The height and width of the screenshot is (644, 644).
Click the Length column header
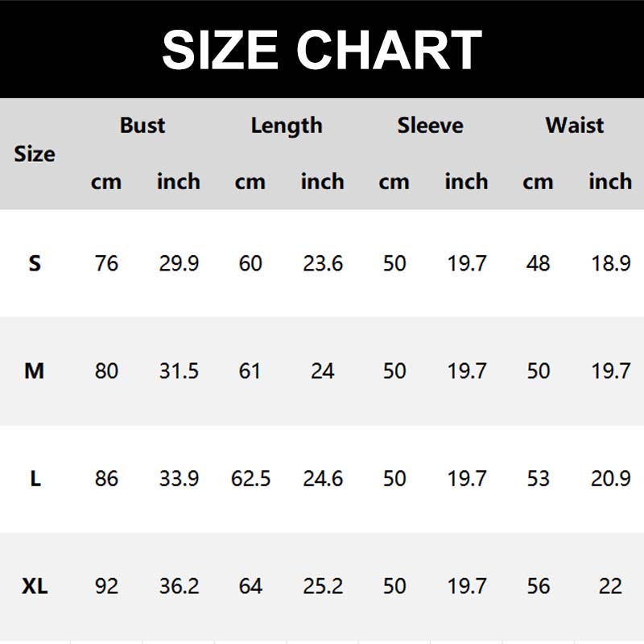[x=286, y=126]
